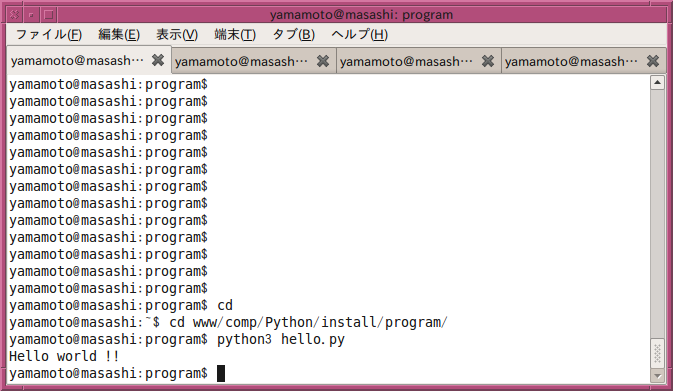
Task: Click the window minimize icon in title bar
Action: pos(31,15)
